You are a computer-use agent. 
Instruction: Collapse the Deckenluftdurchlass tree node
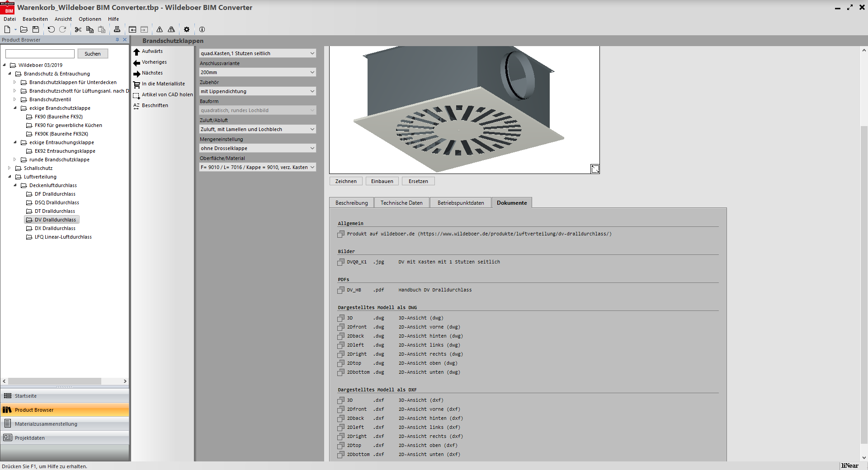tap(15, 185)
